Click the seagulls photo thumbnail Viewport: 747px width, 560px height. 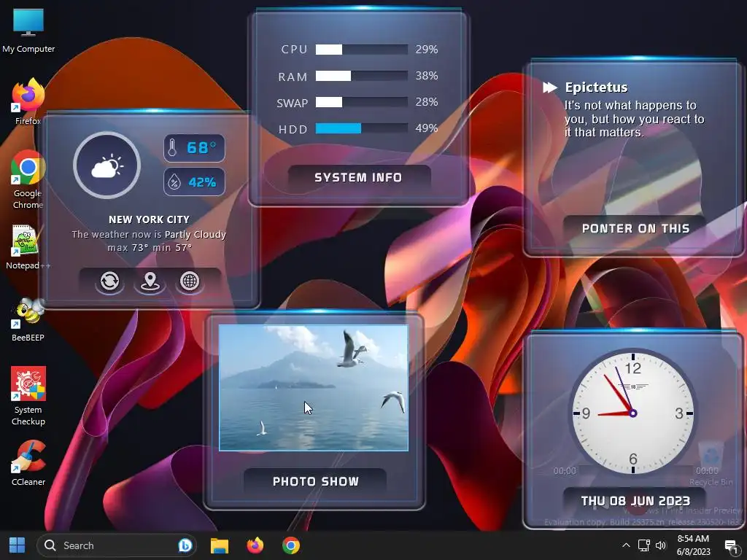point(314,388)
